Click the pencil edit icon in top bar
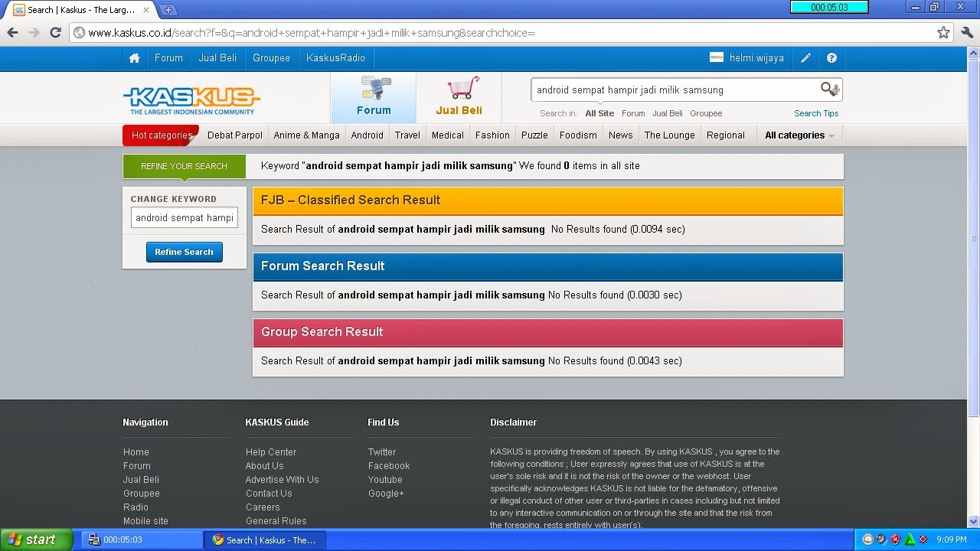Image resolution: width=980 pixels, height=551 pixels. point(805,58)
